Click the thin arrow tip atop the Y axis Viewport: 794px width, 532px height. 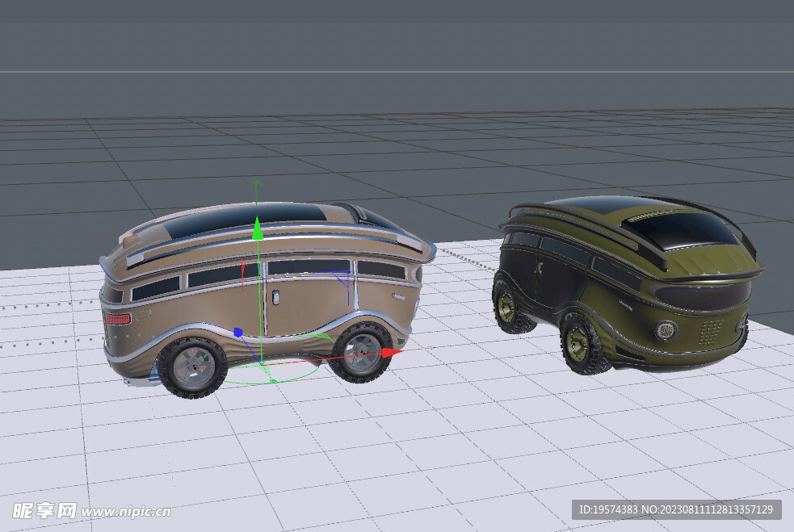(x=256, y=182)
